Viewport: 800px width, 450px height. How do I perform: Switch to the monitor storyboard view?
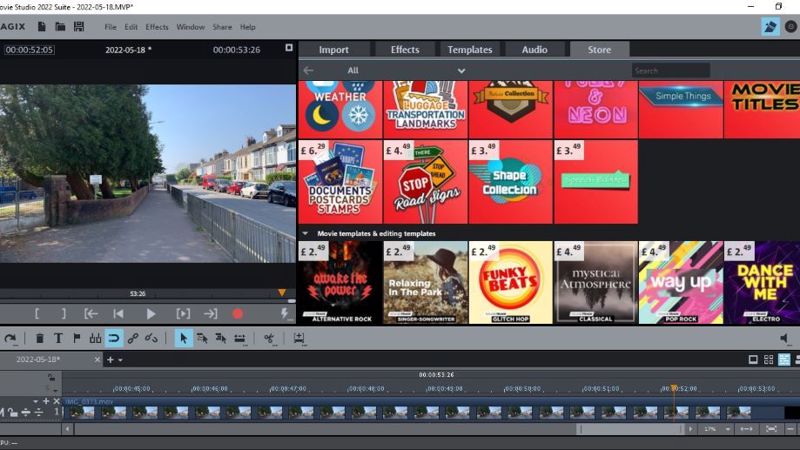pos(753,360)
